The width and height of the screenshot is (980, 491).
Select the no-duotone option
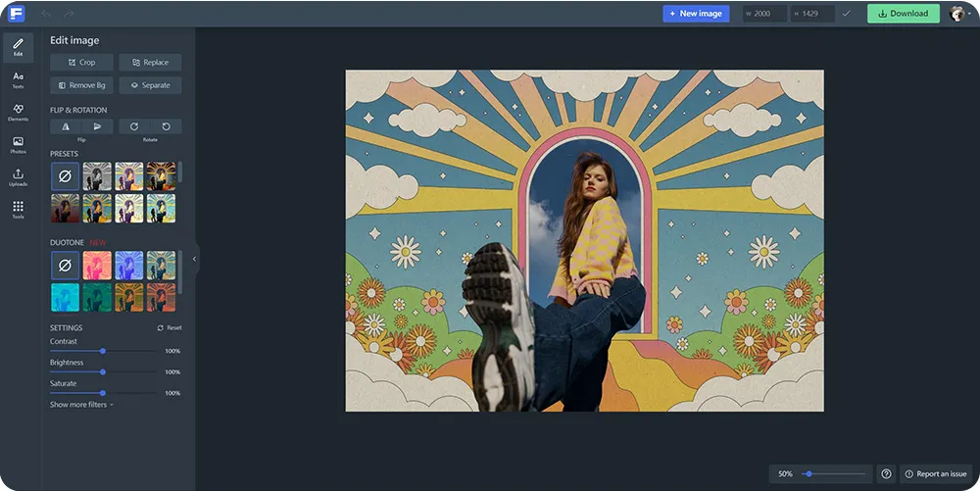click(65, 266)
